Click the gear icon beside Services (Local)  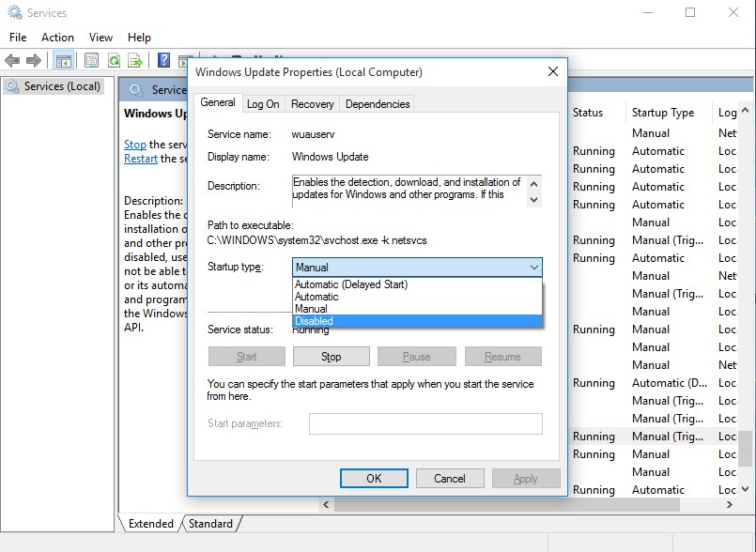point(12,86)
